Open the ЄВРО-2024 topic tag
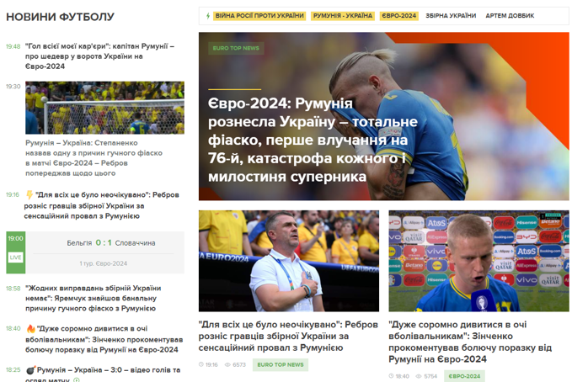Screen dimensions: 588x382 [x=399, y=16]
